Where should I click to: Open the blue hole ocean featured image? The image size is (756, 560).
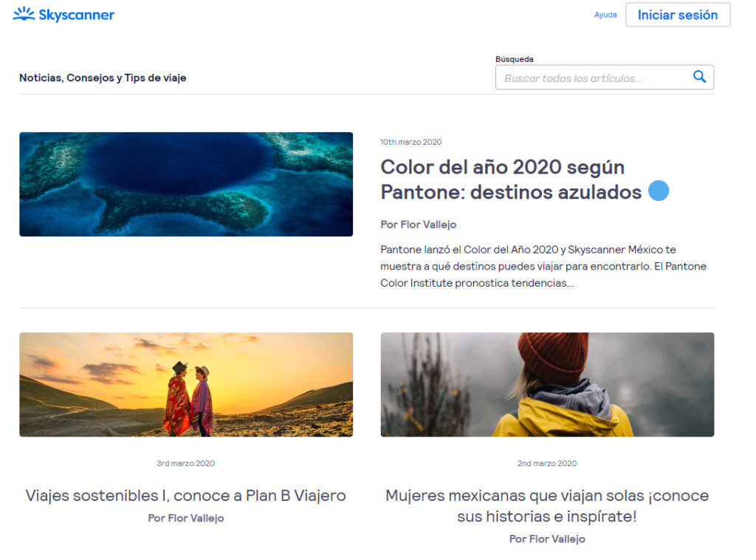pyautogui.click(x=186, y=184)
